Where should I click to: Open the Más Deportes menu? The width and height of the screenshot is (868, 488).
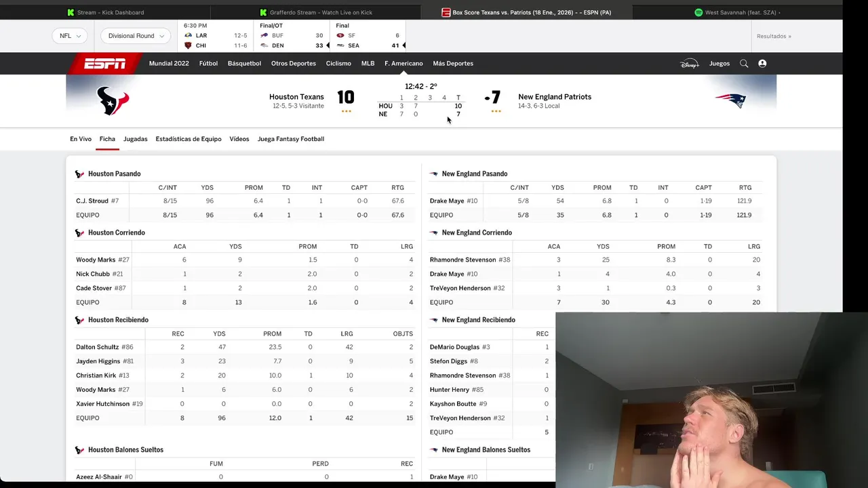click(453, 64)
